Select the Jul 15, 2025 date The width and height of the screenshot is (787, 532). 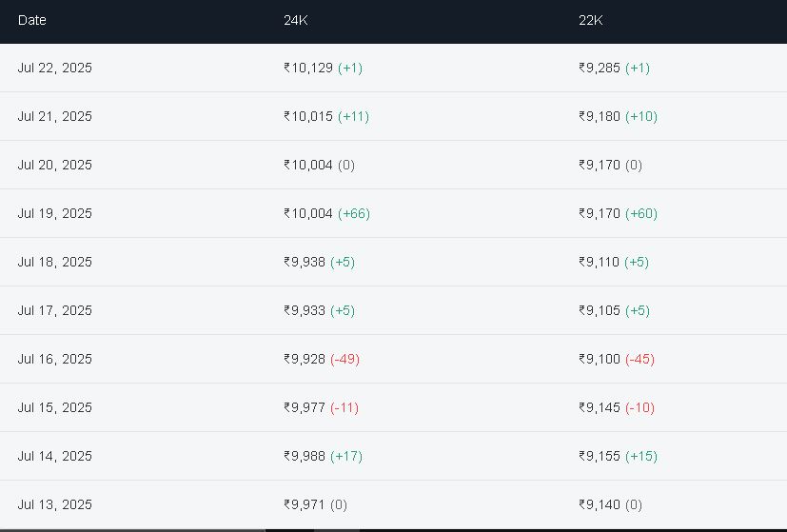[x=54, y=408]
